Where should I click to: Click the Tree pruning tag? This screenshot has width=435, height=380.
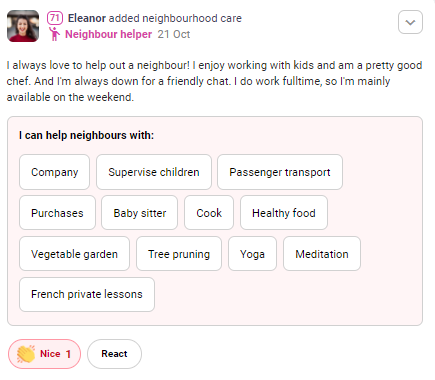pyautogui.click(x=179, y=254)
